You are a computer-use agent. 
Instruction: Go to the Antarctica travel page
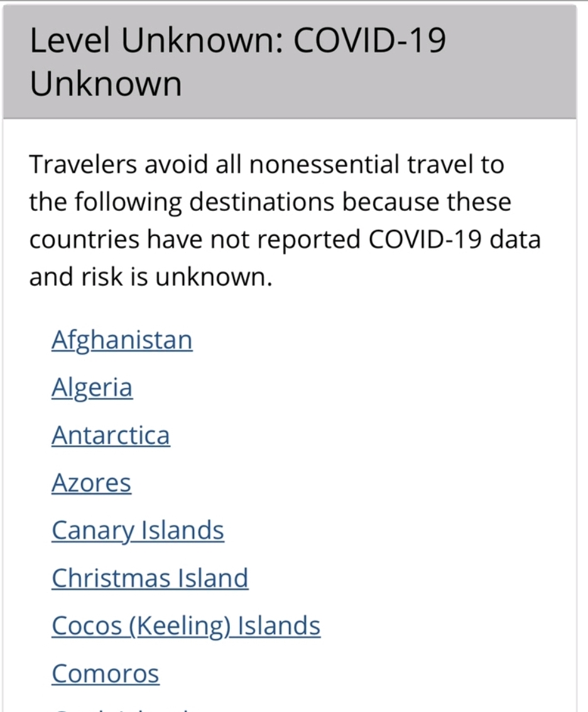[111, 435]
